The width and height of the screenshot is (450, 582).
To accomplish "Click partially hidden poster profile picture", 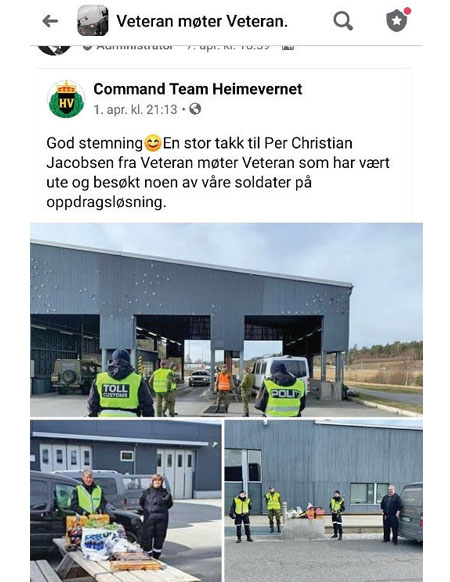I will [x=55, y=50].
